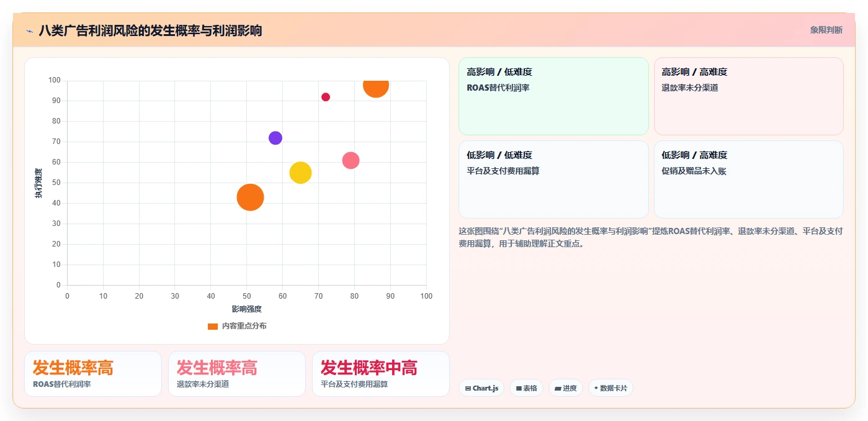Click the 内容重点分布 legend label
Image resolution: width=868 pixels, height=421 pixels.
point(244,326)
